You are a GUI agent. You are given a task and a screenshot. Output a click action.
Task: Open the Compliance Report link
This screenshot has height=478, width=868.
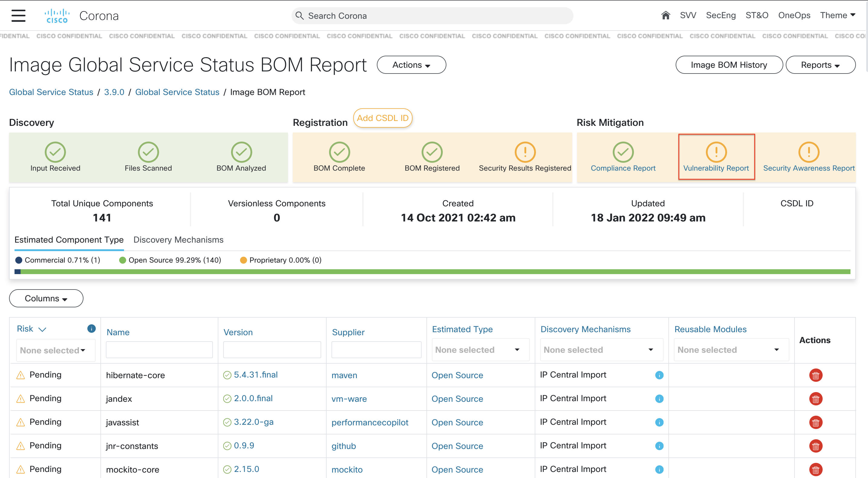[623, 168]
